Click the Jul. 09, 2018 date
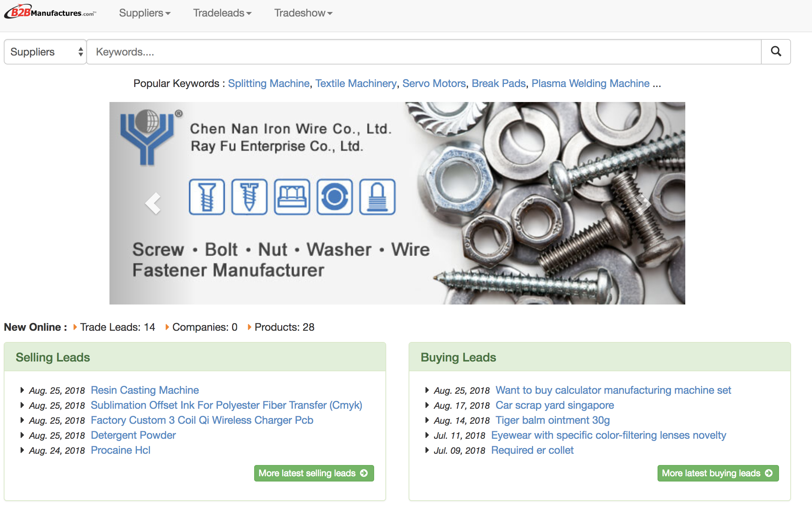Screen dimensions: 812x513 coord(459,450)
